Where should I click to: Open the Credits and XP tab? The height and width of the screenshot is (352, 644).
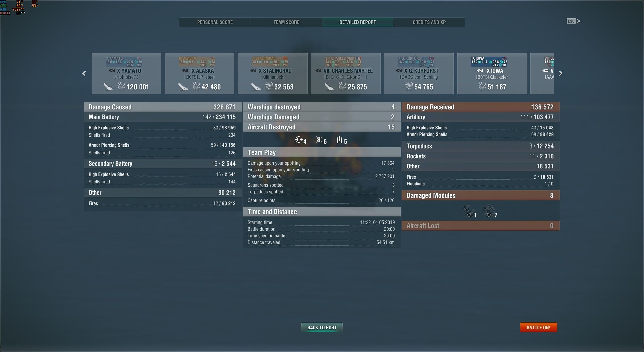pos(429,22)
